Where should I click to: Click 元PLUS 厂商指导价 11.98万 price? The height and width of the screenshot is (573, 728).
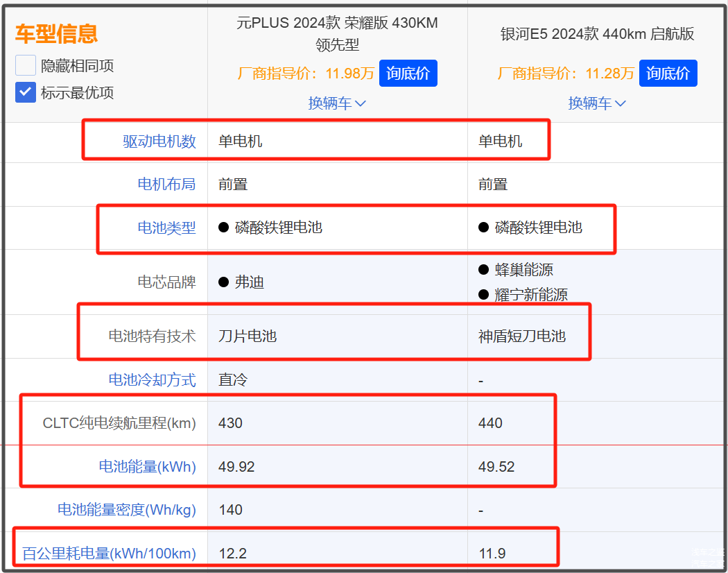(306, 73)
